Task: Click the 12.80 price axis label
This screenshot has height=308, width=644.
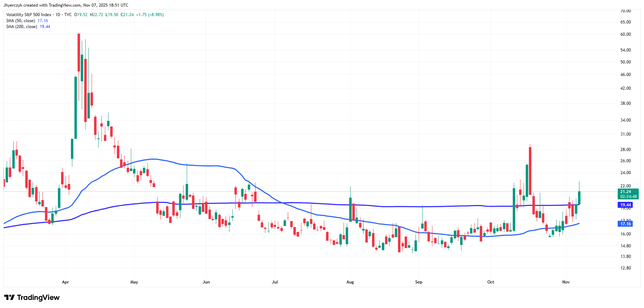Action: (625, 268)
